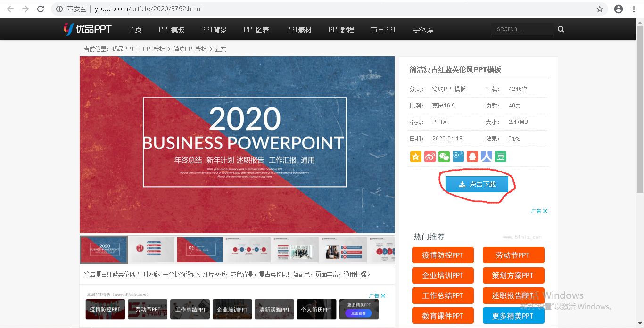The image size is (644, 328).
Task: Open 字体库 navigation item
Action: click(423, 30)
